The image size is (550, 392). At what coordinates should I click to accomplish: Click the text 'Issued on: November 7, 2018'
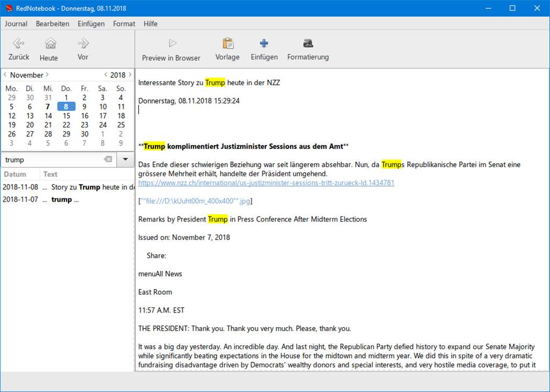click(184, 237)
